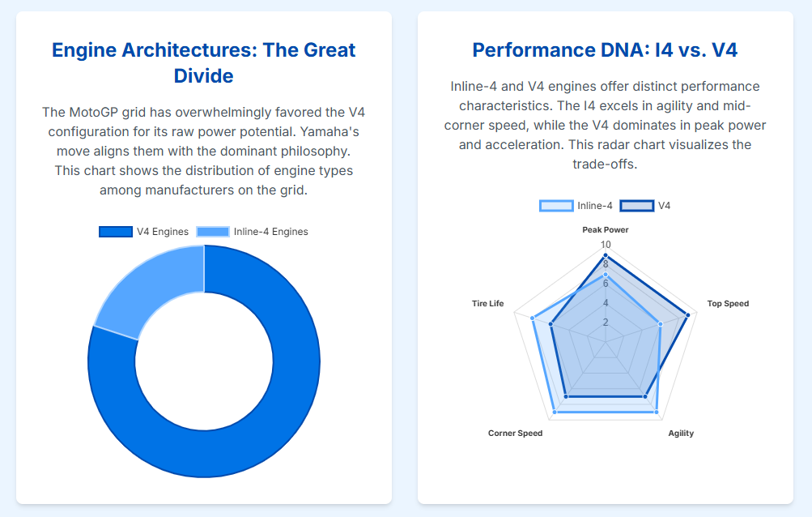Toggle the Inline-4 Engines legend swatch
Screen dimensions: 812x517
click(x=212, y=232)
